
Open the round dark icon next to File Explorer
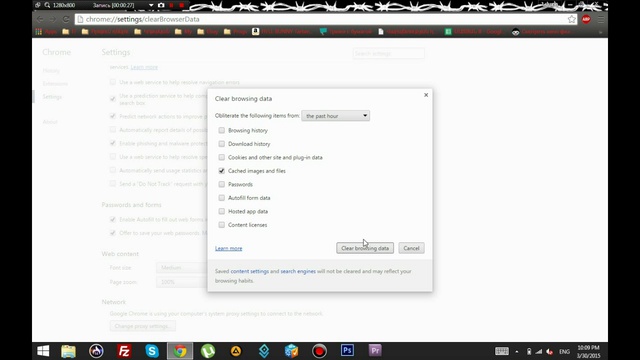(96, 351)
